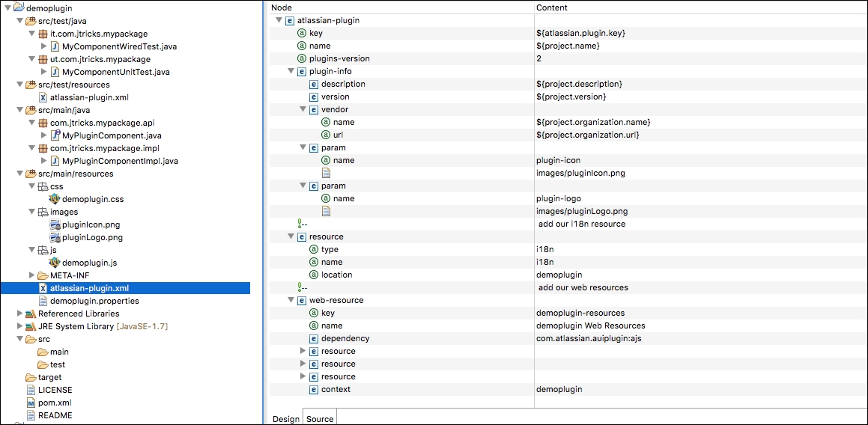868x425 pixels.
Task: Click the web-resource element icon
Action: (302, 300)
